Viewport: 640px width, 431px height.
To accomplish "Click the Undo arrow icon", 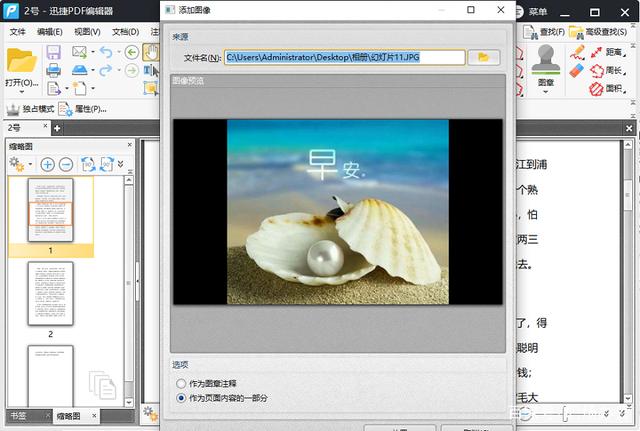I will tap(106, 52).
